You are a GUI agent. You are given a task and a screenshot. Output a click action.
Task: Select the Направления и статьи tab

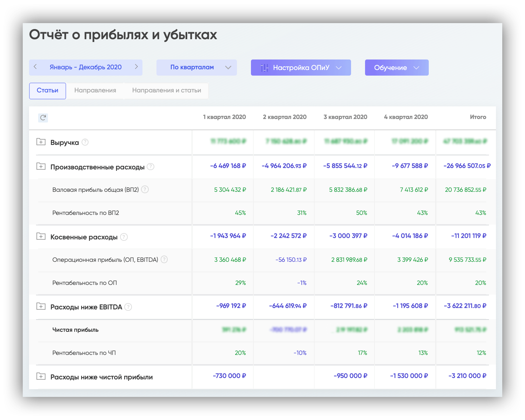tap(167, 90)
